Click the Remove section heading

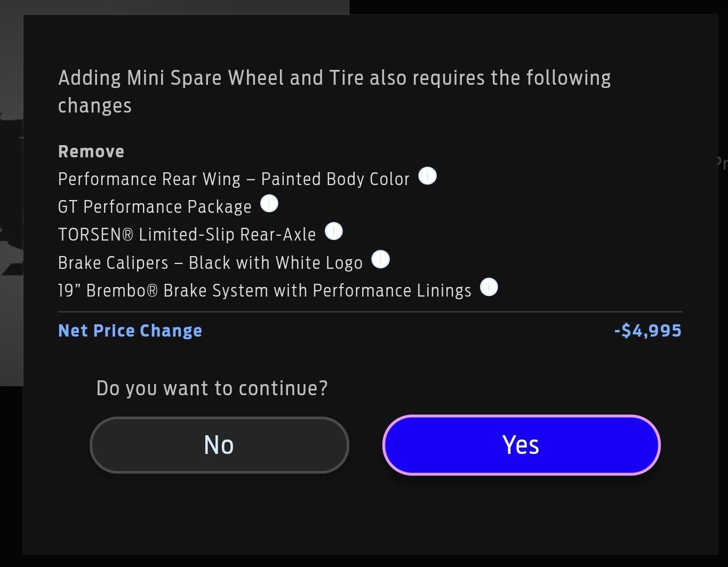click(x=91, y=151)
